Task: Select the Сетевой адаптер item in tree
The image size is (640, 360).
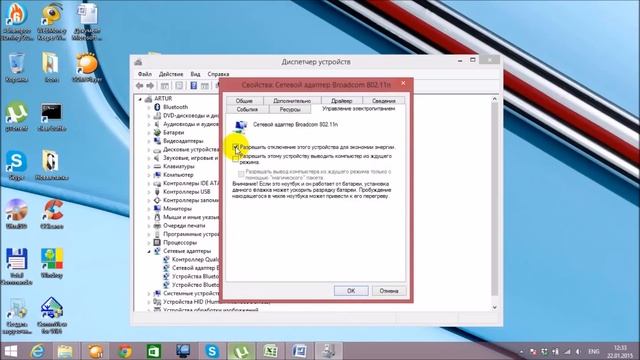Action: point(195,268)
